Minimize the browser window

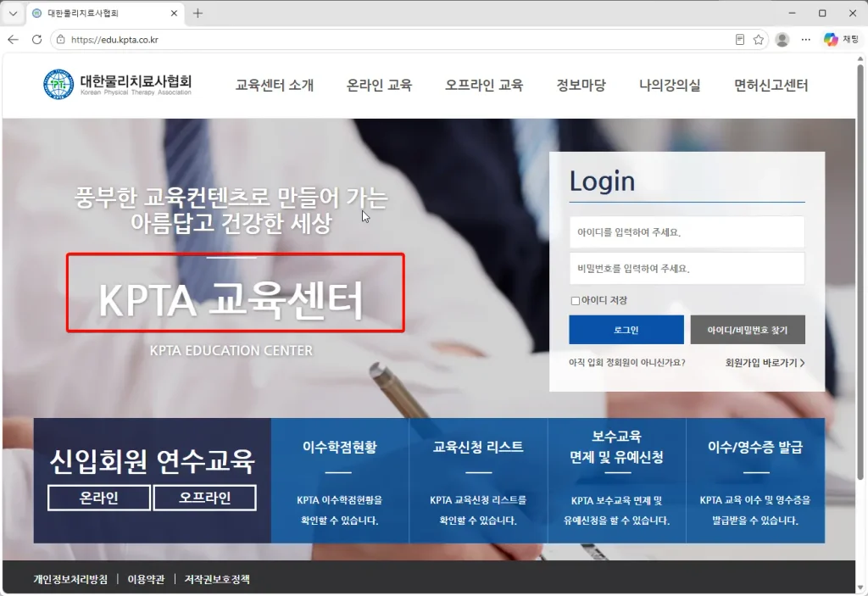793,14
